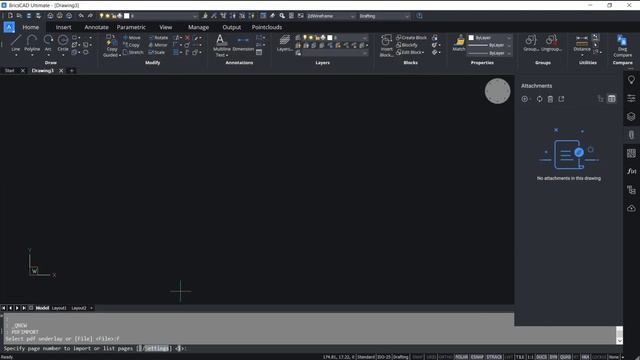Open the View ribbon tab
640x360 pixels.
click(x=165, y=27)
